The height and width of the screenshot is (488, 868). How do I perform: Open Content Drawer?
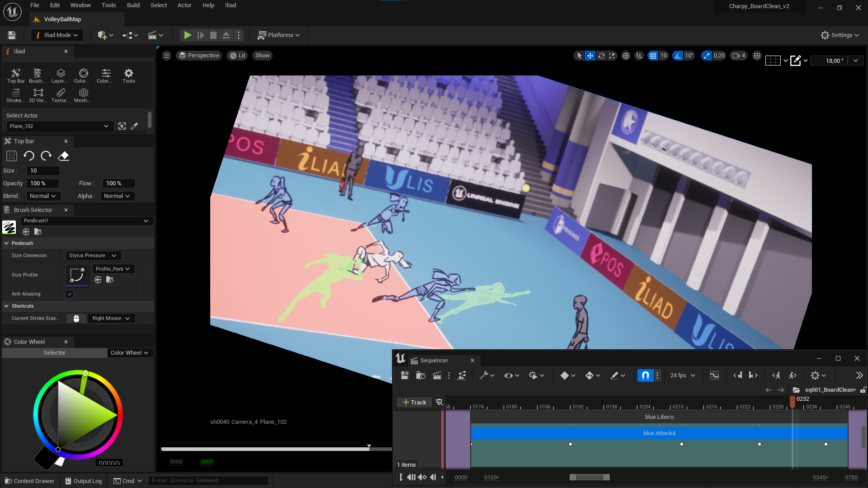(x=30, y=481)
